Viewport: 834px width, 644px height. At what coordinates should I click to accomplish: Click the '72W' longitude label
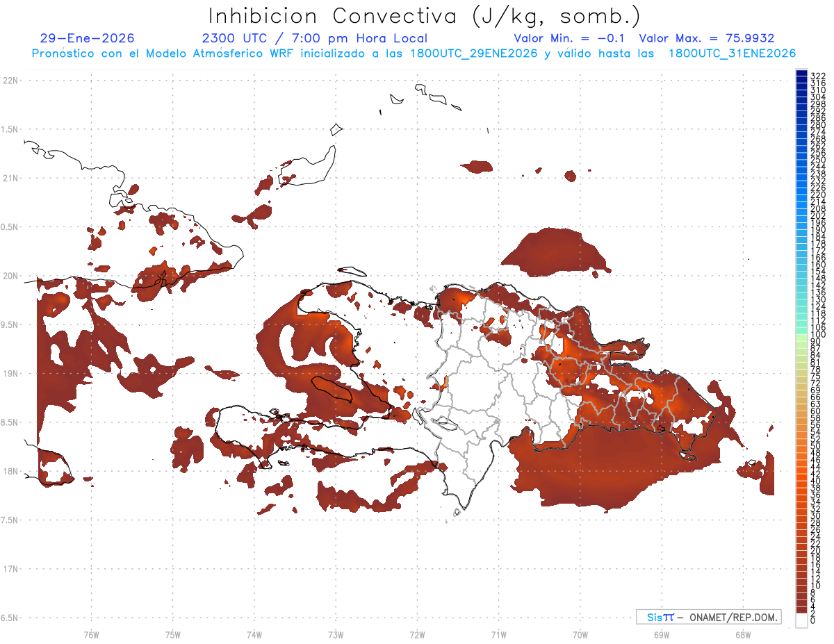click(x=417, y=634)
